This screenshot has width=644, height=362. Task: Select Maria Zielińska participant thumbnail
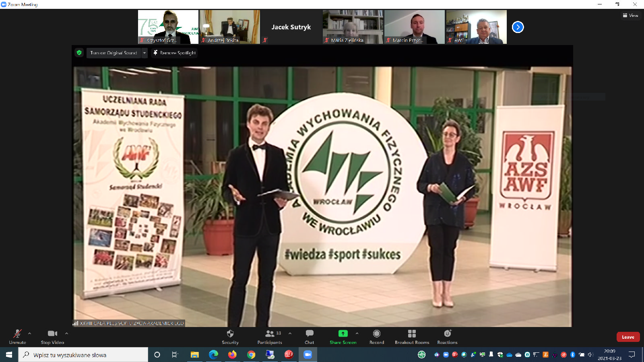click(x=353, y=27)
